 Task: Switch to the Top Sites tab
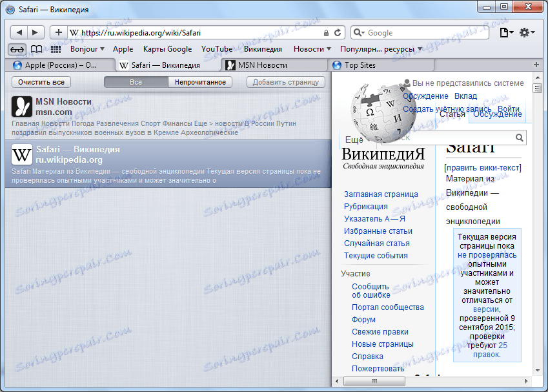382,65
